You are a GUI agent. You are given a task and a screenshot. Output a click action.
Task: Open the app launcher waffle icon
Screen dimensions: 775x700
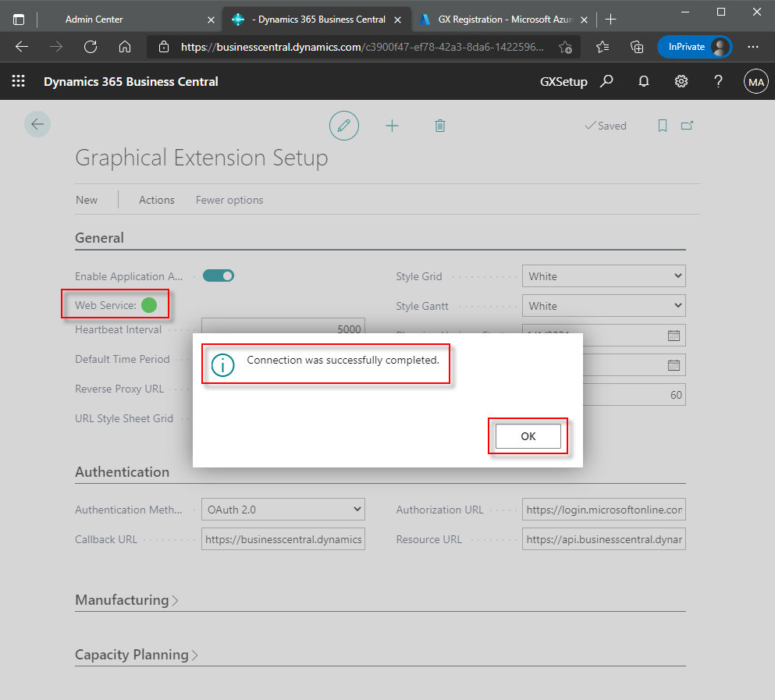tap(19, 81)
